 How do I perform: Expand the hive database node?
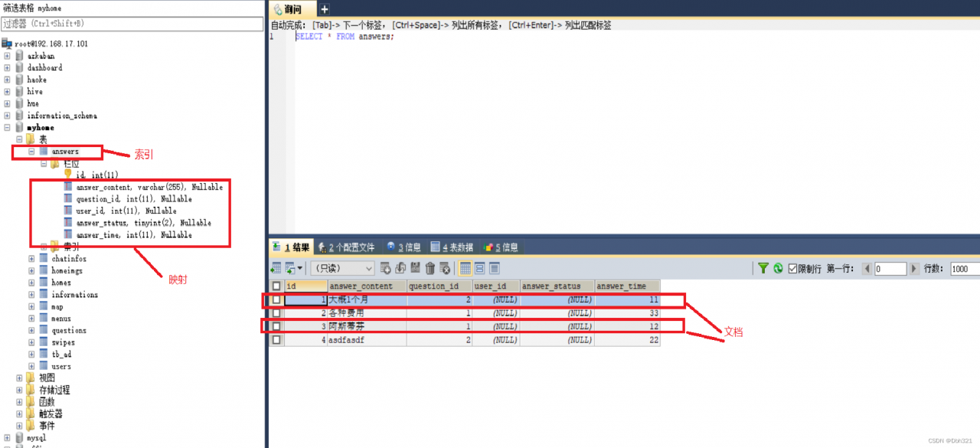pyautogui.click(x=7, y=91)
